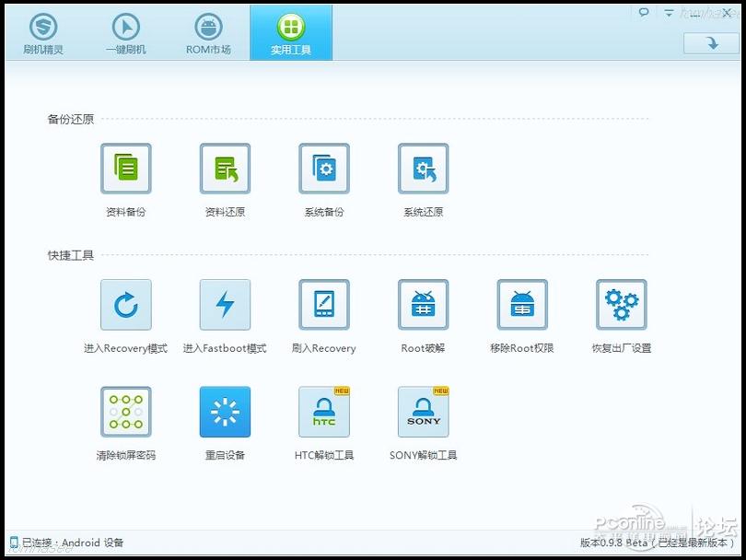Click the 移除Root权限 remove root icon

coord(522,306)
